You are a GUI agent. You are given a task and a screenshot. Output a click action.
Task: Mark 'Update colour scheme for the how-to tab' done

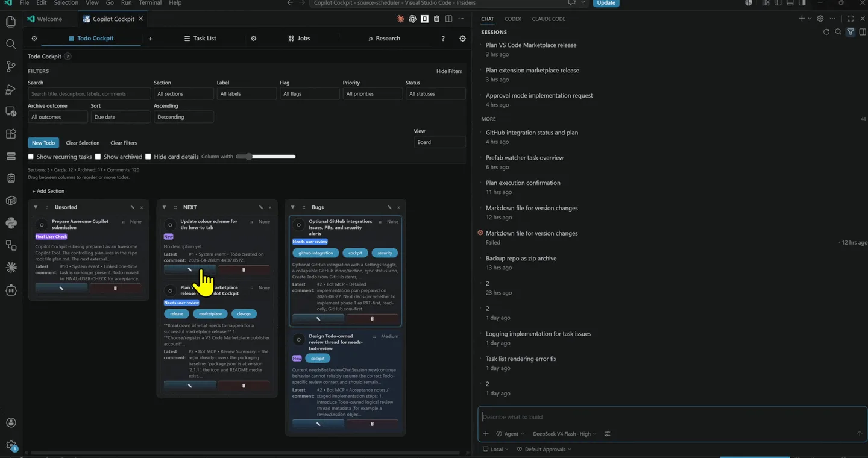coord(170,225)
